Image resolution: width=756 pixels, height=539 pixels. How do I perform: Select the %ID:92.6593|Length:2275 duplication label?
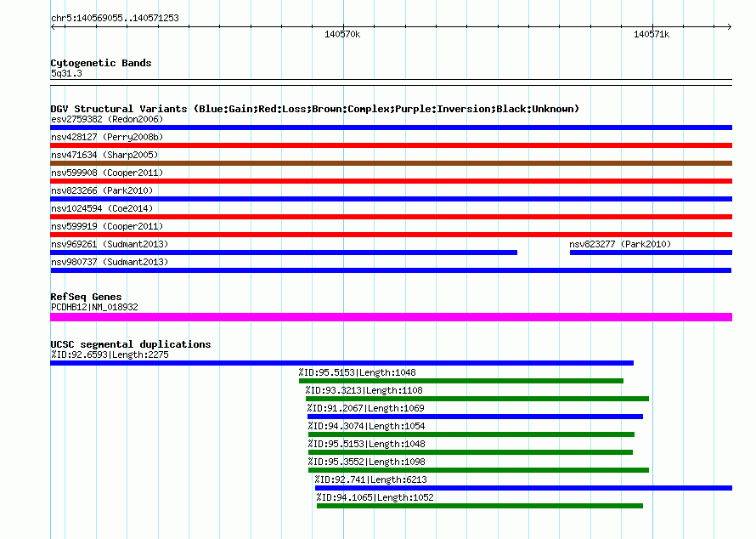110,355
